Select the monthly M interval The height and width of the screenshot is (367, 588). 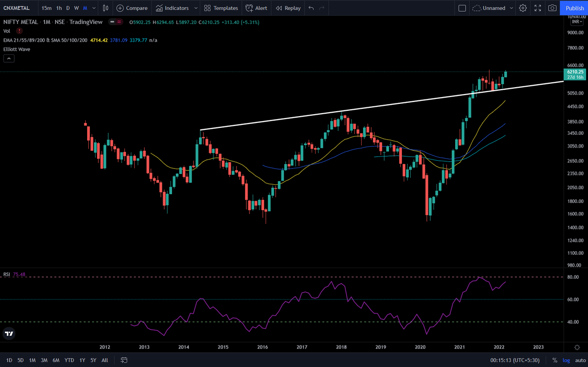pyautogui.click(x=85, y=8)
